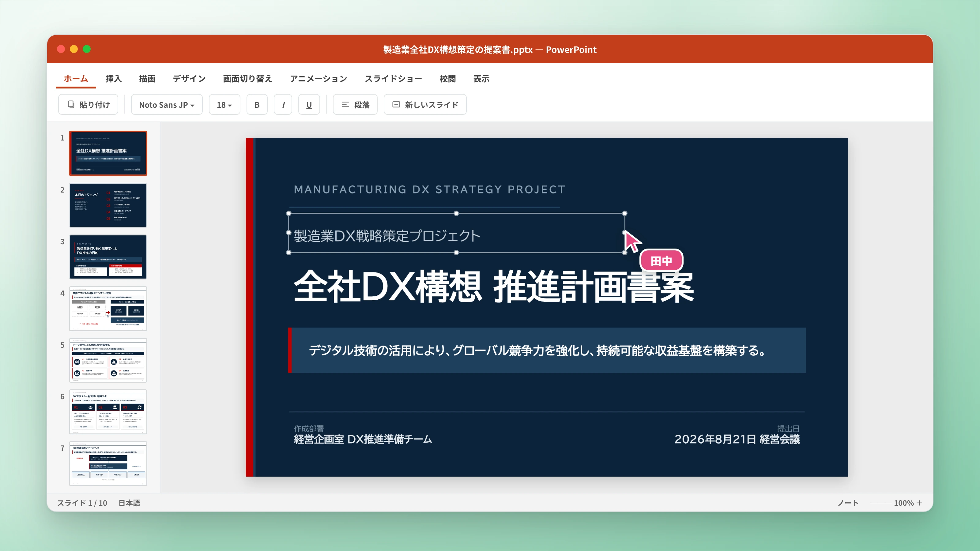Select slide 4 thumbnail
This screenshot has width=980, height=551.
tap(108, 308)
